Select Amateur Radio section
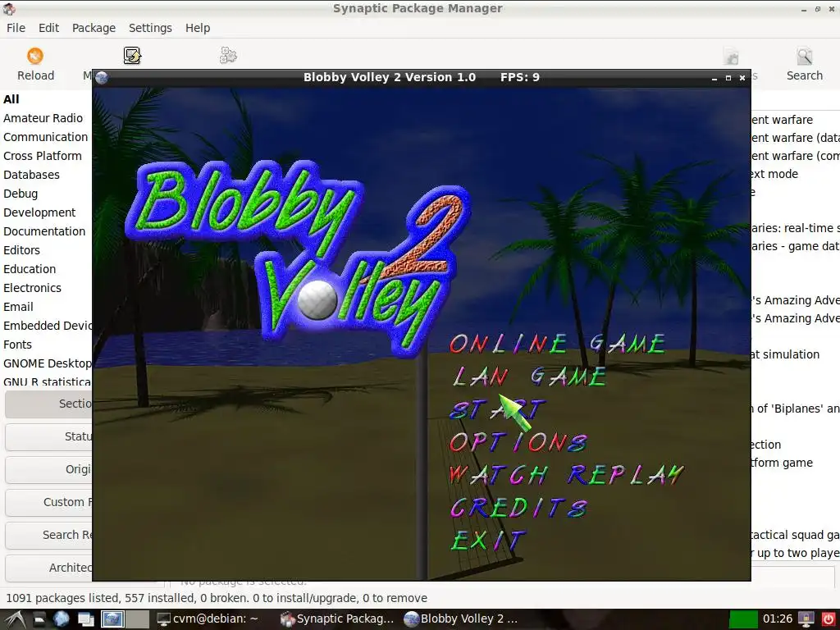 (43, 118)
